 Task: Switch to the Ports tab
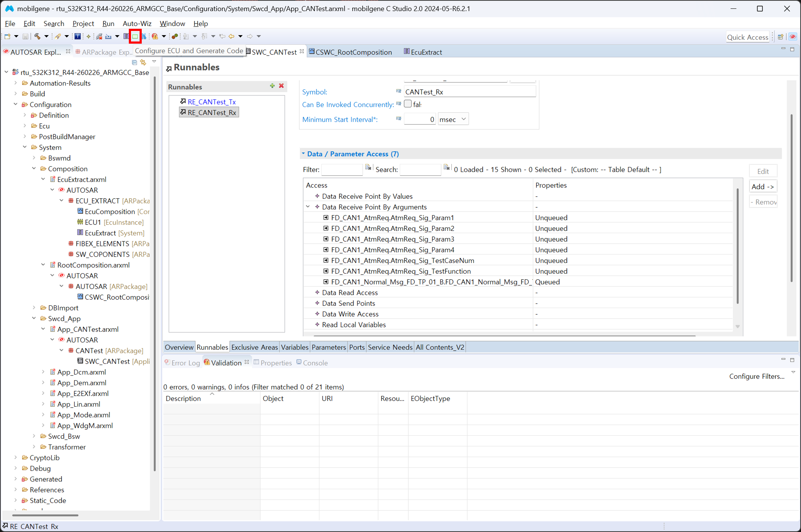point(357,347)
